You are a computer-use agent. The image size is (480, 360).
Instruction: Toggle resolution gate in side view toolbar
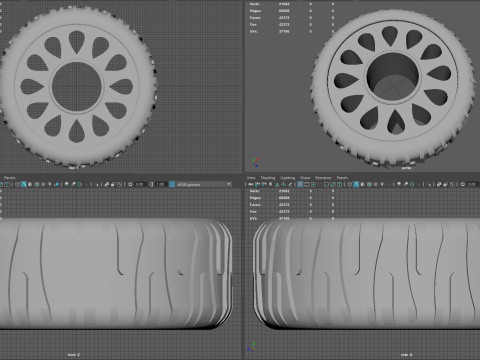(313, 184)
